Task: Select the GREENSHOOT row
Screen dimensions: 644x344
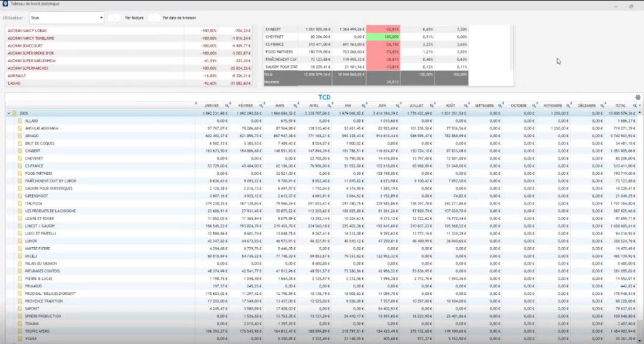Action: (x=322, y=196)
